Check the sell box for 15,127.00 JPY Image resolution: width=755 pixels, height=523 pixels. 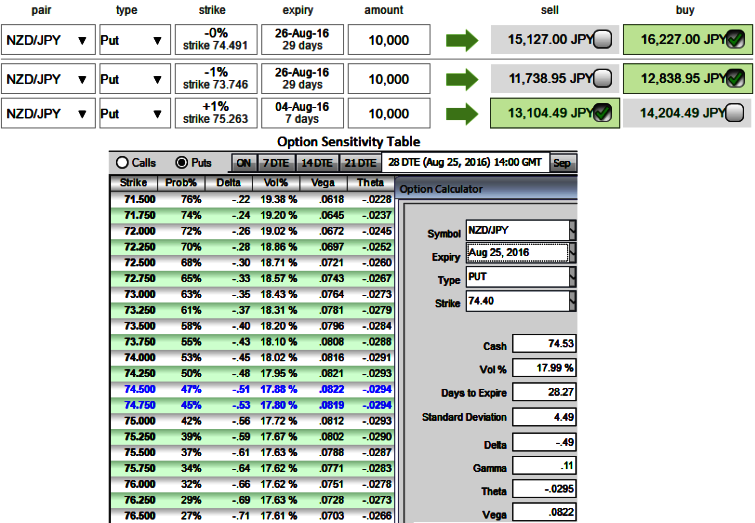click(x=603, y=41)
